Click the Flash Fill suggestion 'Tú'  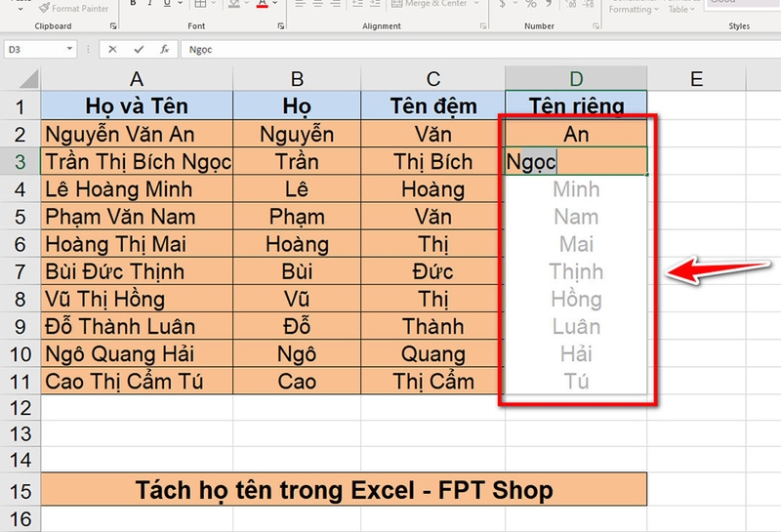tap(576, 381)
